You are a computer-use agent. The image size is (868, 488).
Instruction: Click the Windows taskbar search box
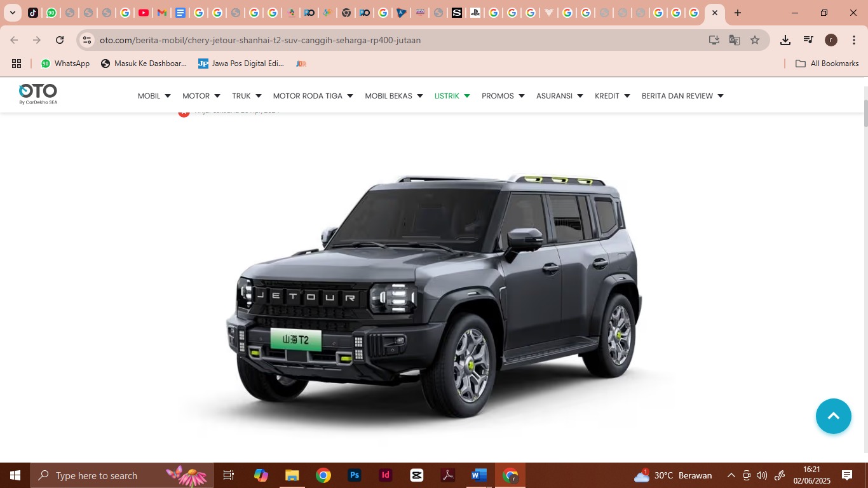tap(121, 475)
